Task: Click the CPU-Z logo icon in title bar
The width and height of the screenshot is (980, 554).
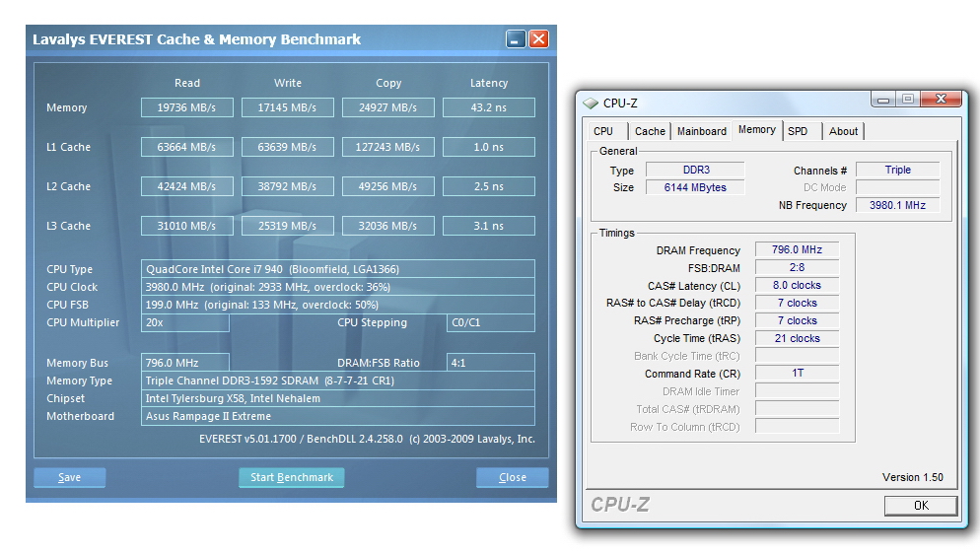Action: (x=591, y=104)
